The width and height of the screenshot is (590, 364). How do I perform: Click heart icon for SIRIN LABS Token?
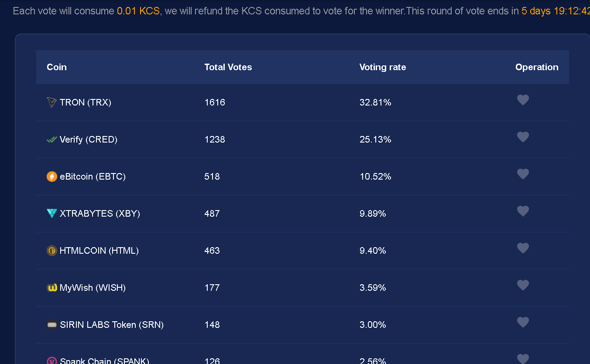click(523, 323)
